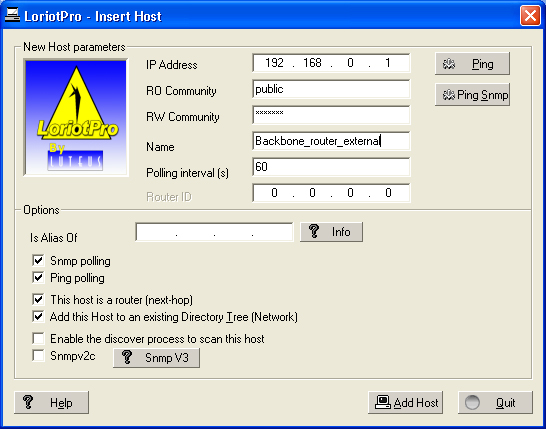Viewport: 546px width, 429px height.
Task: Click the Help button
Action: click(x=52, y=403)
